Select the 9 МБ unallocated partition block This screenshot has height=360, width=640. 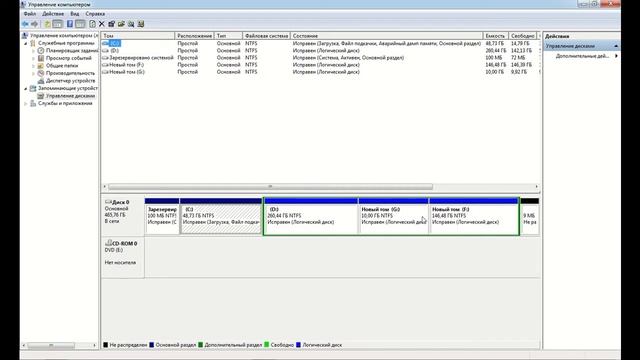click(x=530, y=216)
